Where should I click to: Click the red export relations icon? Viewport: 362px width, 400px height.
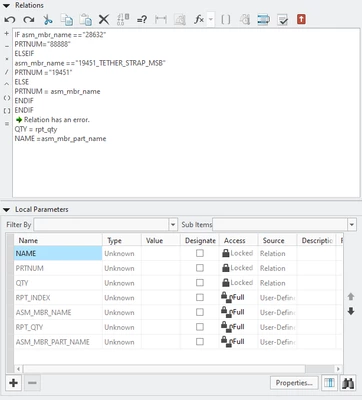[x=301, y=20]
